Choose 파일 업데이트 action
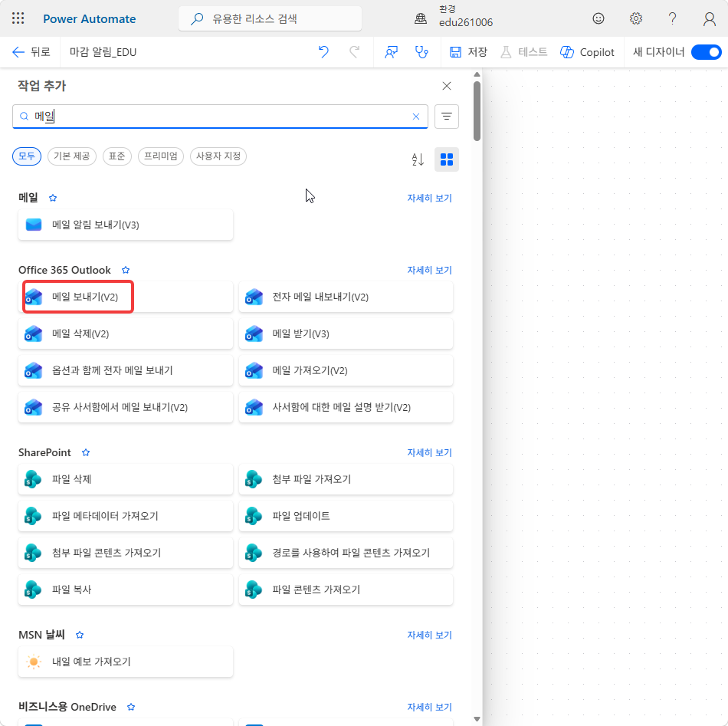 point(346,516)
